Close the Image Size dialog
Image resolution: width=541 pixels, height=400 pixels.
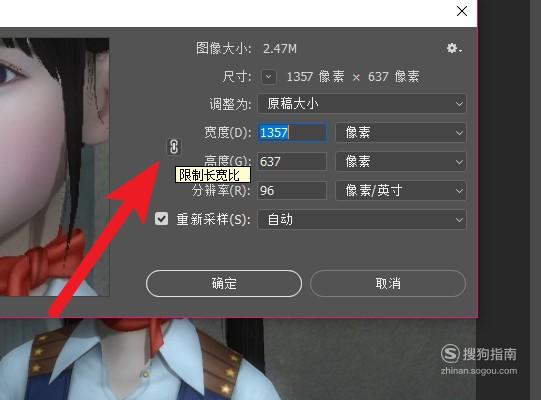462,11
